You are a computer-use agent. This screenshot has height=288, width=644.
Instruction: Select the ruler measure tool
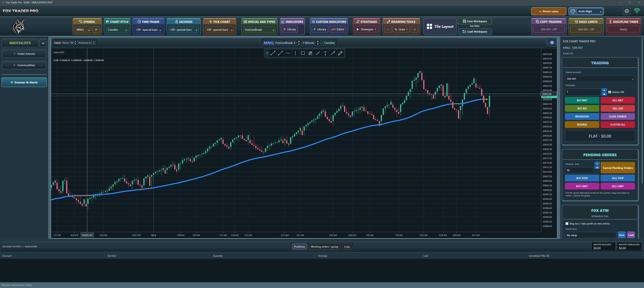pos(318,53)
